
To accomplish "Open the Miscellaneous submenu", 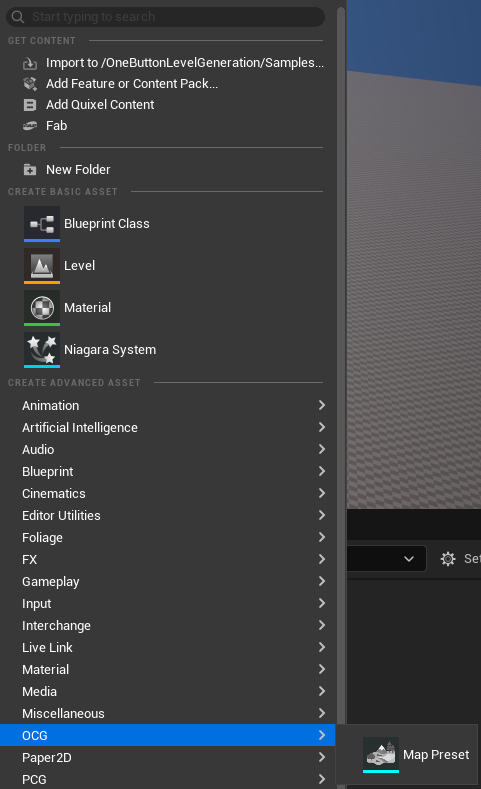I will click(168, 714).
